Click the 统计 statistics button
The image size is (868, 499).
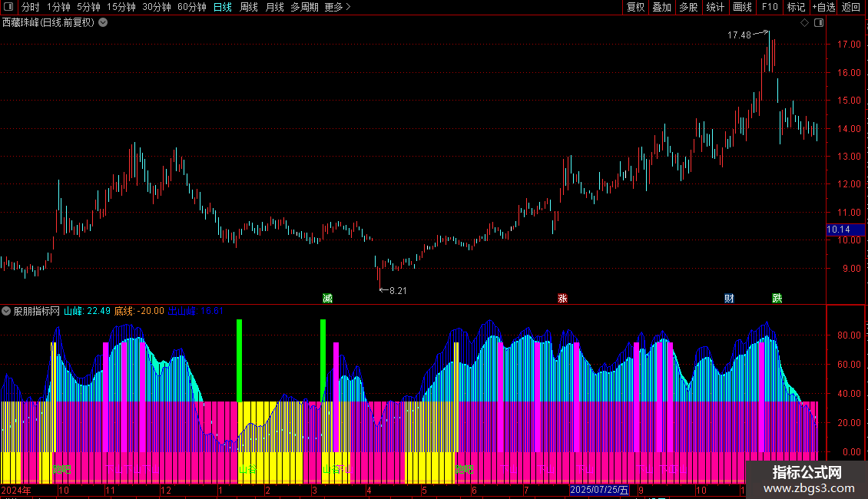coord(715,7)
